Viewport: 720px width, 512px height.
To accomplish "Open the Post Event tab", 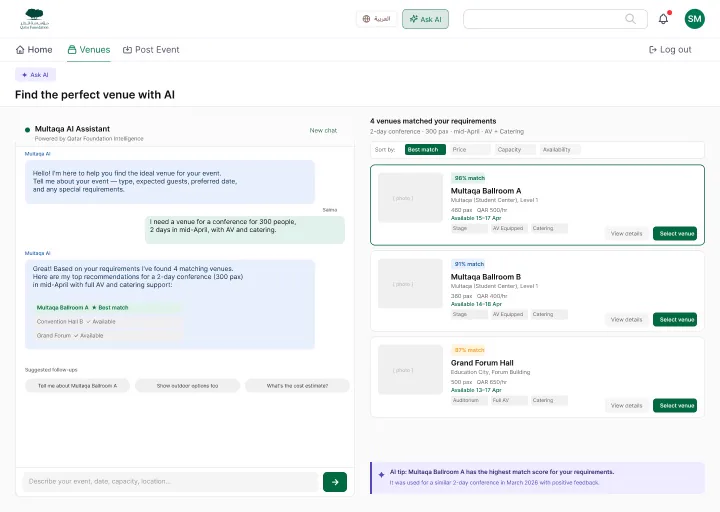I will click(151, 50).
